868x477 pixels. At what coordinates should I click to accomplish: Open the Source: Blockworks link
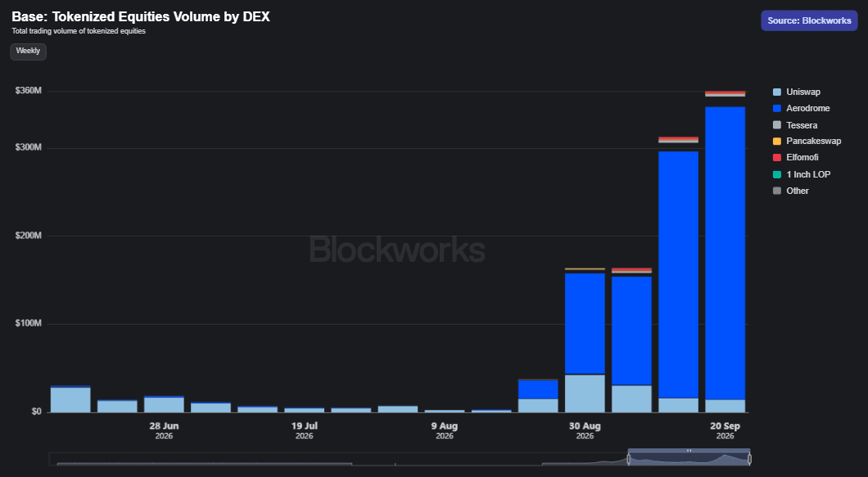(x=809, y=20)
